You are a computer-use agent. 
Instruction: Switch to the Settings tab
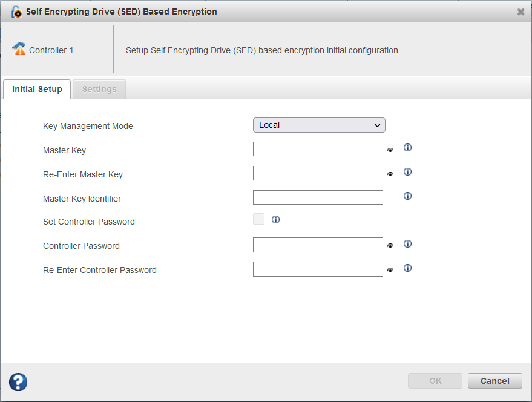(99, 88)
